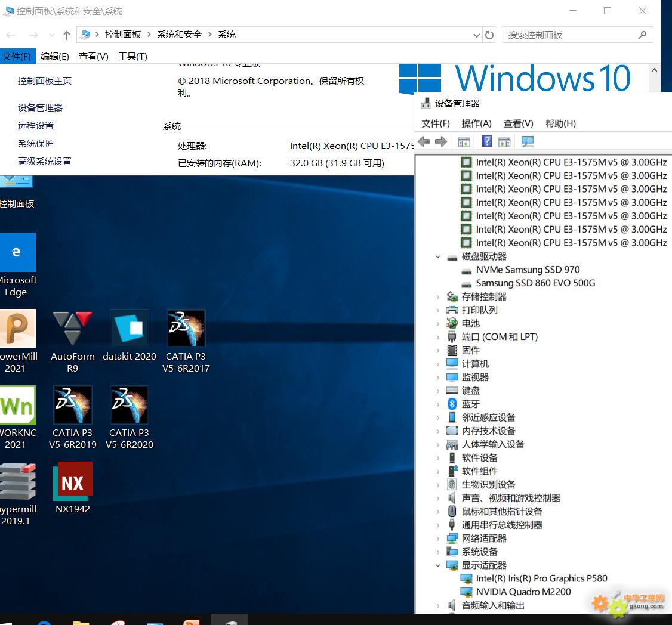Expand the 网络适配器 node

437,539
